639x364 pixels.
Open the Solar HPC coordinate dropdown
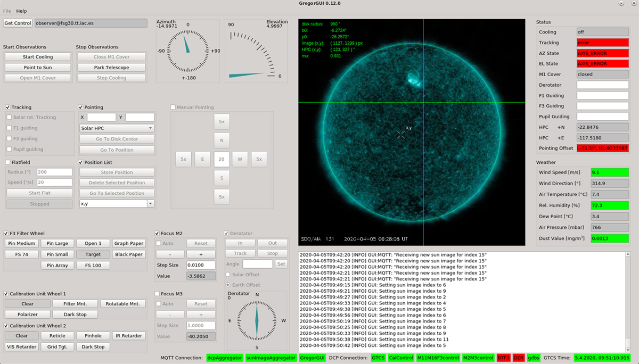117,128
